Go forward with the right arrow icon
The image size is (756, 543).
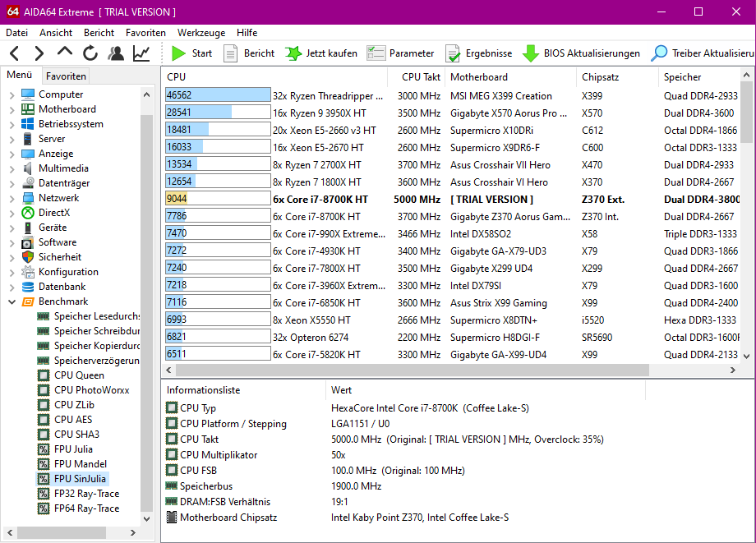[39, 53]
